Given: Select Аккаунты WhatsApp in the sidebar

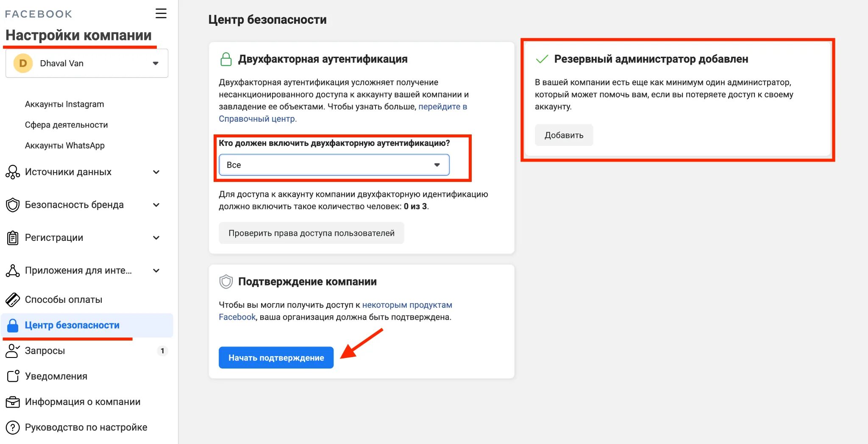Looking at the screenshot, I should click(x=64, y=145).
